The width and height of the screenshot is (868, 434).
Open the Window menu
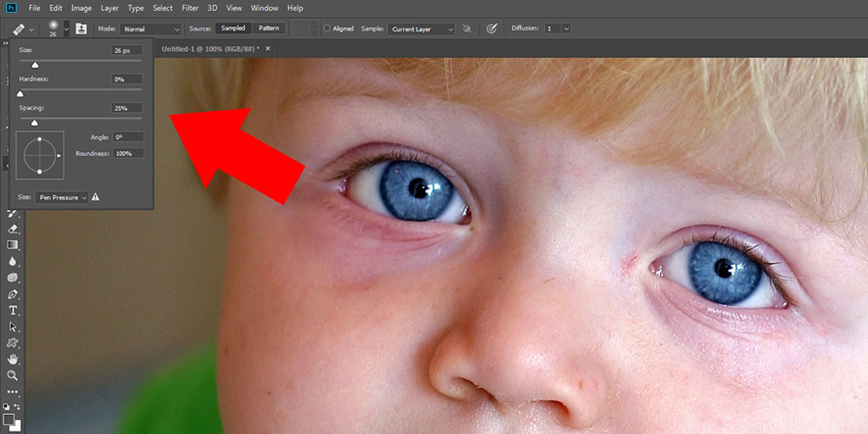click(x=265, y=9)
